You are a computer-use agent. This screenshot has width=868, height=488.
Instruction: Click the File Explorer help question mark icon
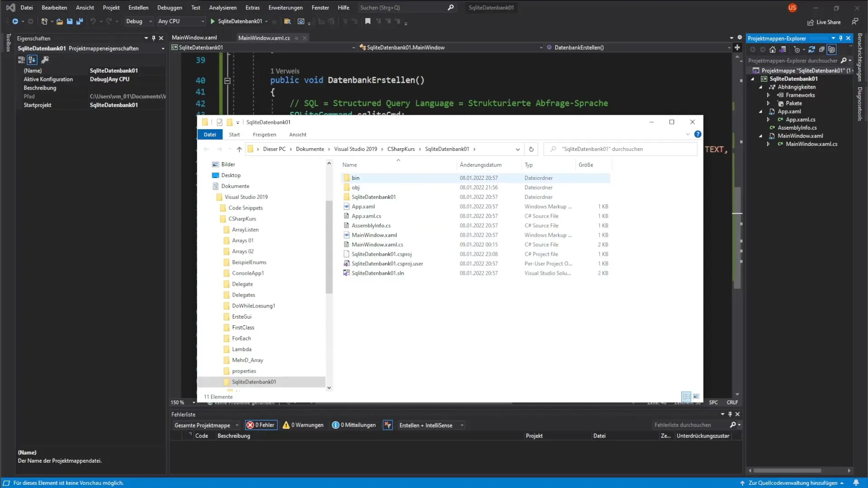(698, 134)
